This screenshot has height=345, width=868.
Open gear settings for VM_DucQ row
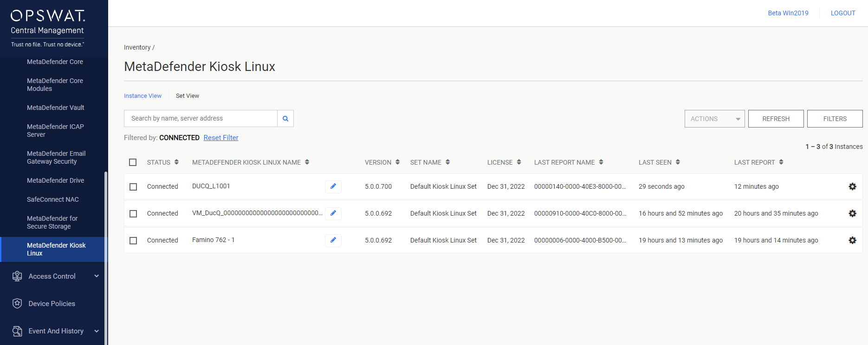(x=852, y=213)
